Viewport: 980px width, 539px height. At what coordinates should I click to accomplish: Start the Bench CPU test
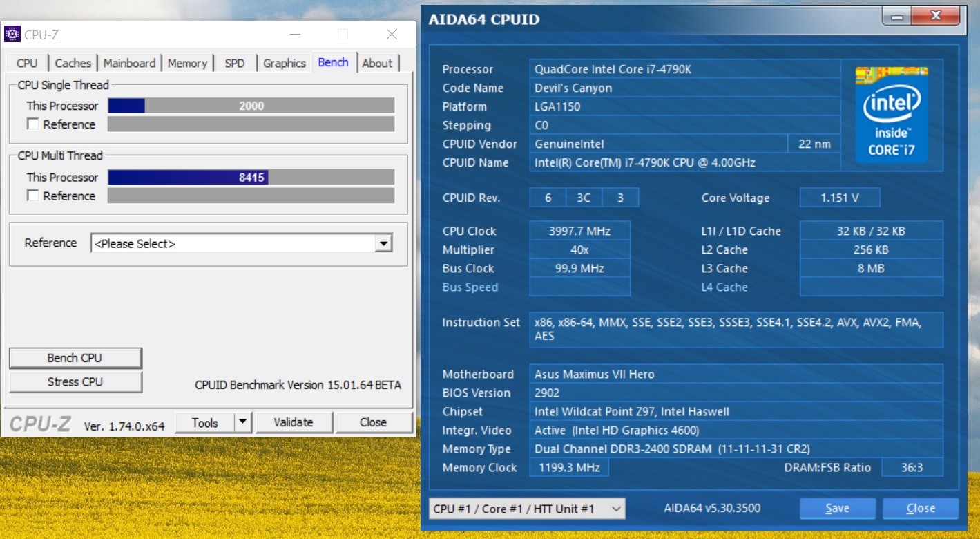75,358
